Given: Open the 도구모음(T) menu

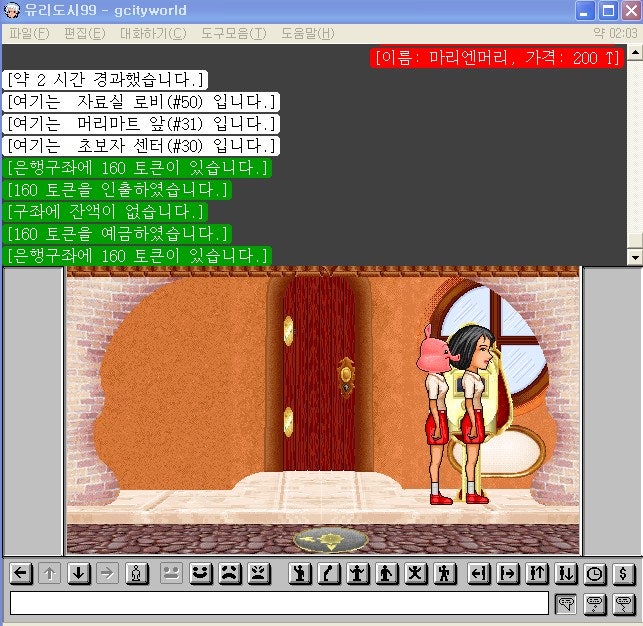Looking at the screenshot, I should coord(233,33).
